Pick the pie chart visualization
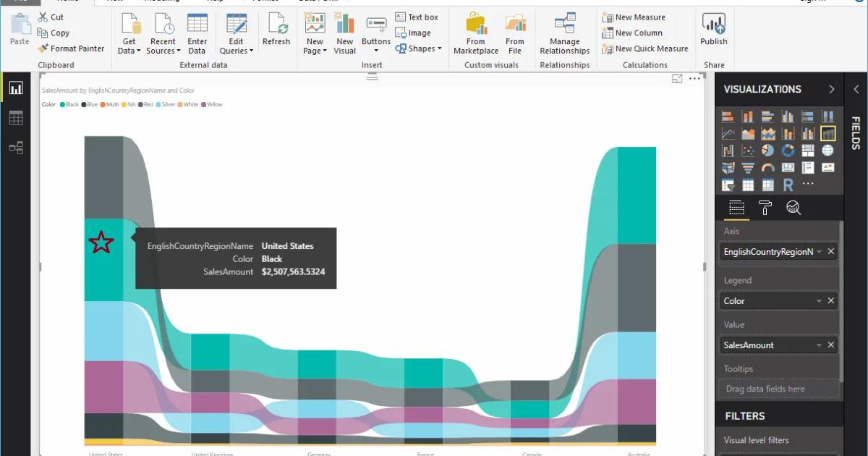868x456 pixels. (x=768, y=151)
